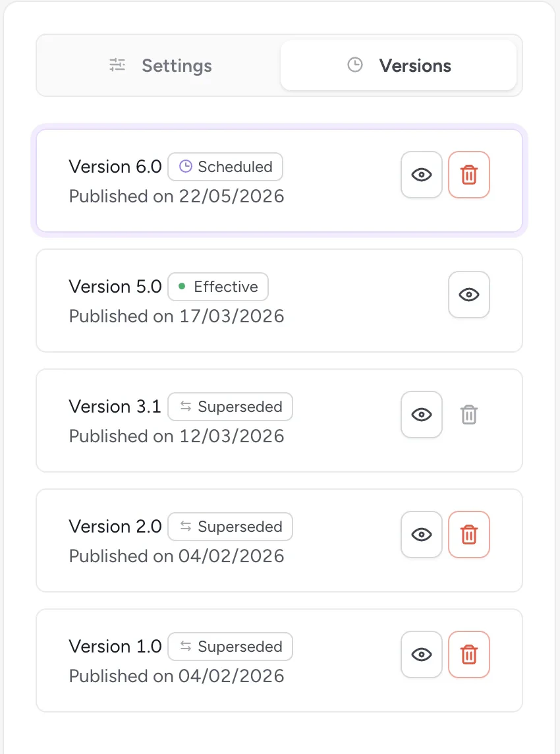Viewport: 560px width, 754px height.
Task: Toggle the eye icon on Version 3.1
Action: [x=422, y=415]
